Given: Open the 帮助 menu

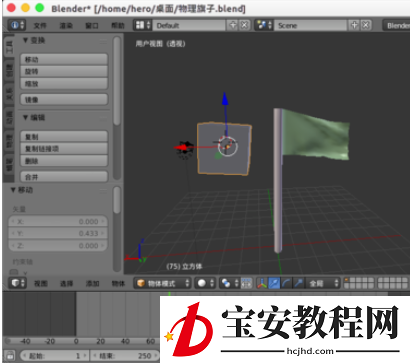Looking at the screenshot, I should point(118,26).
